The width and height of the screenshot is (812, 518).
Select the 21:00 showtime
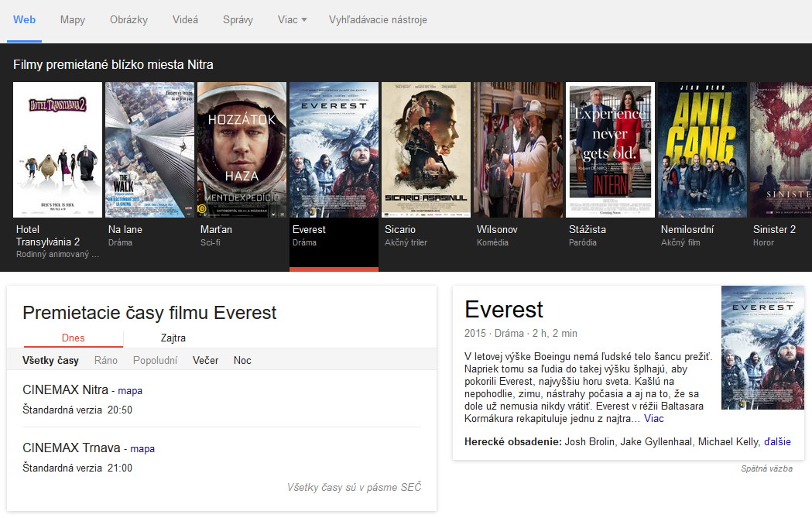[x=120, y=468]
